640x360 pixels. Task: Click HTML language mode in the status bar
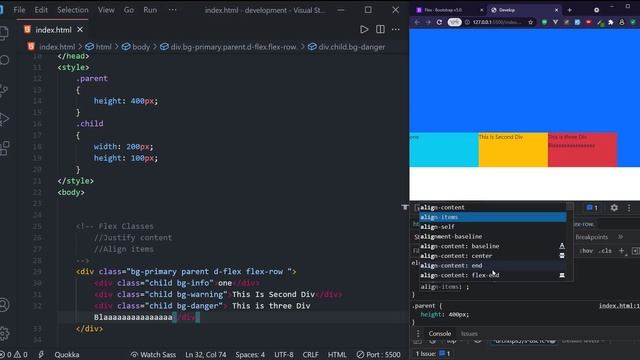(x=337, y=355)
